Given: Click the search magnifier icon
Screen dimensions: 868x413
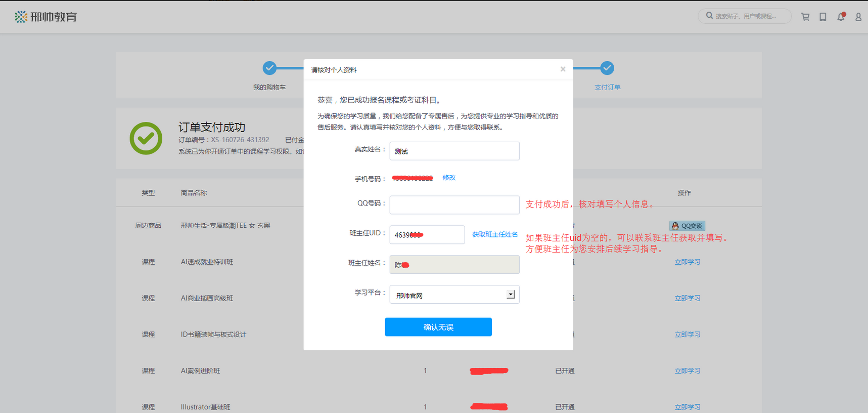Looking at the screenshot, I should [x=709, y=16].
